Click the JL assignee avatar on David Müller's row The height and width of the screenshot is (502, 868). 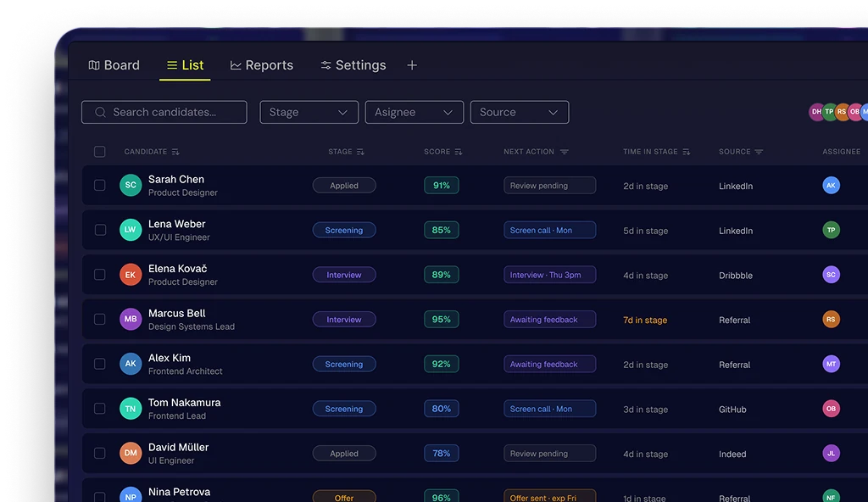click(831, 453)
